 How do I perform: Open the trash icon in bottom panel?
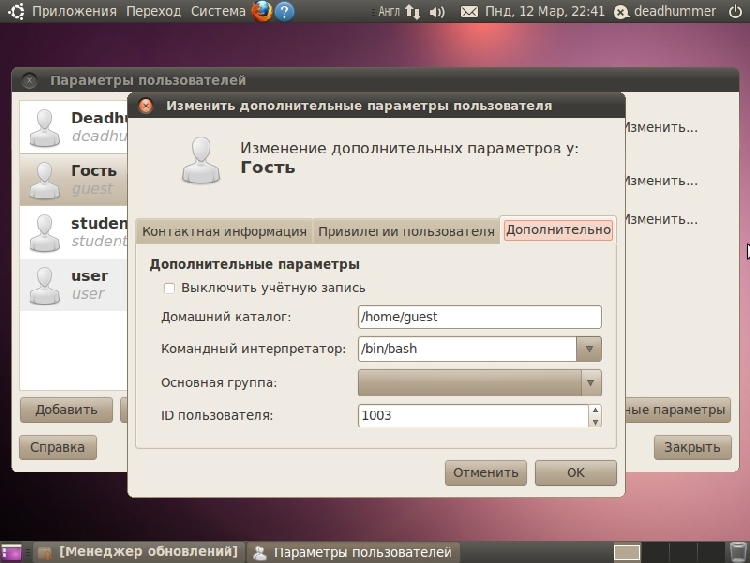(737, 552)
